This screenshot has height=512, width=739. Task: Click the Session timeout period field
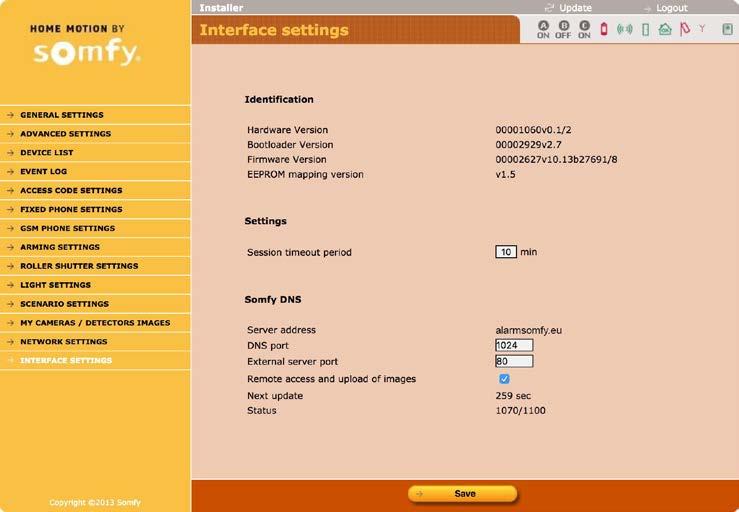tap(506, 252)
